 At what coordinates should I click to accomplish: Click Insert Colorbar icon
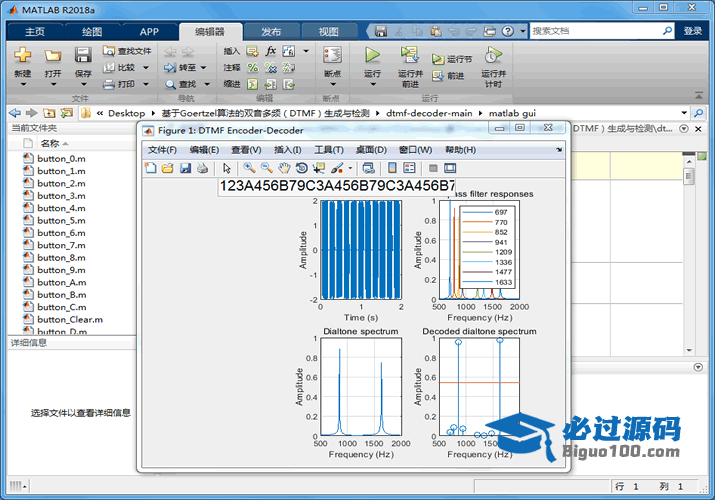[392, 168]
